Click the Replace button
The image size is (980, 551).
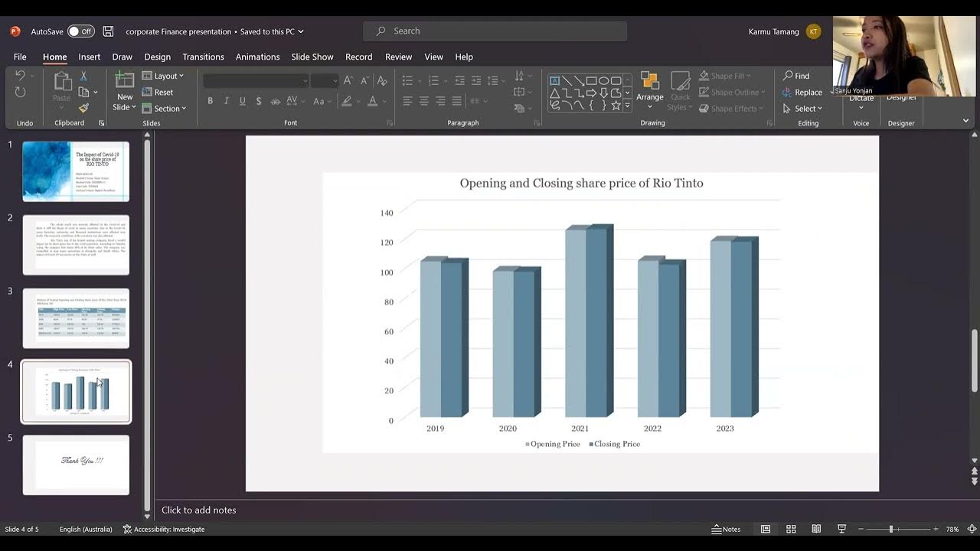(802, 92)
